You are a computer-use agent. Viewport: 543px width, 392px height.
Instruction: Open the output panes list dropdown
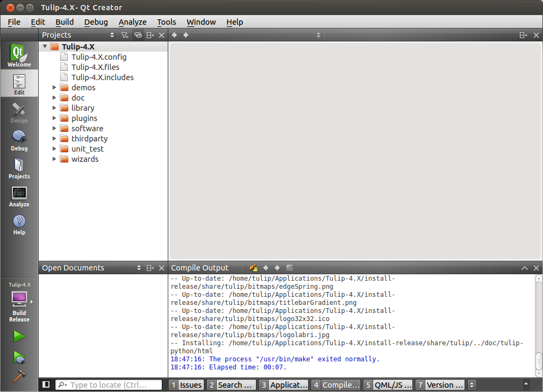click(x=471, y=384)
